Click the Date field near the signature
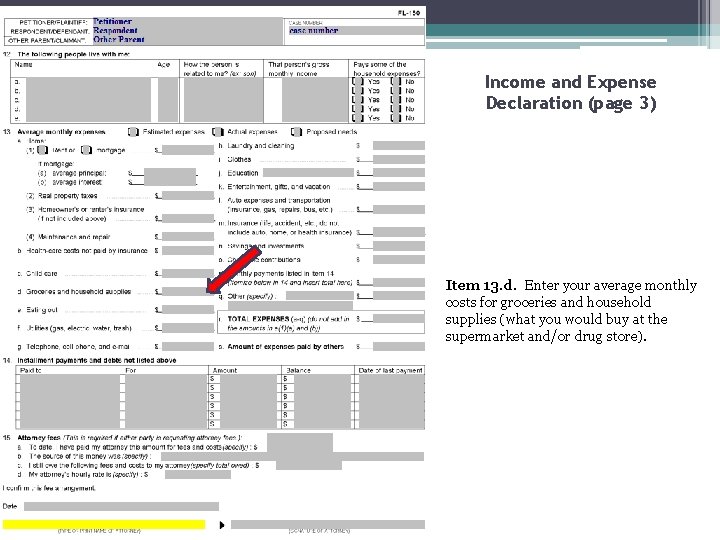 pos(121,506)
